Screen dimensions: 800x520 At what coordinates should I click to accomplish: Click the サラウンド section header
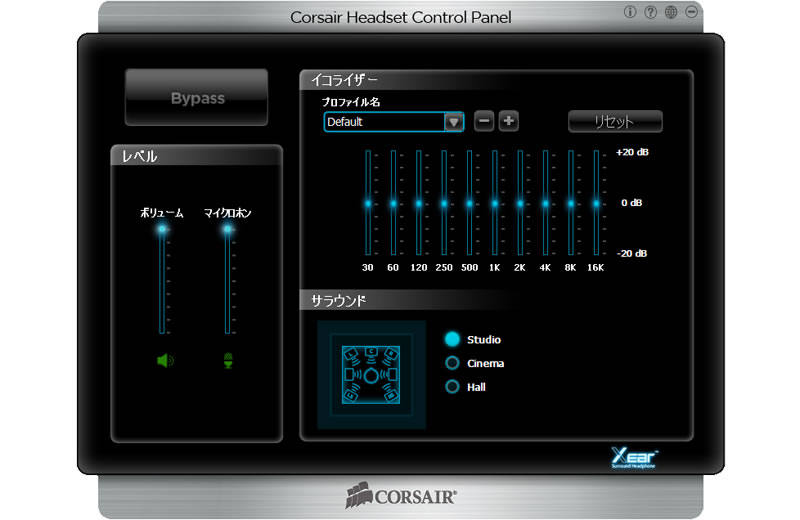[x=338, y=301]
